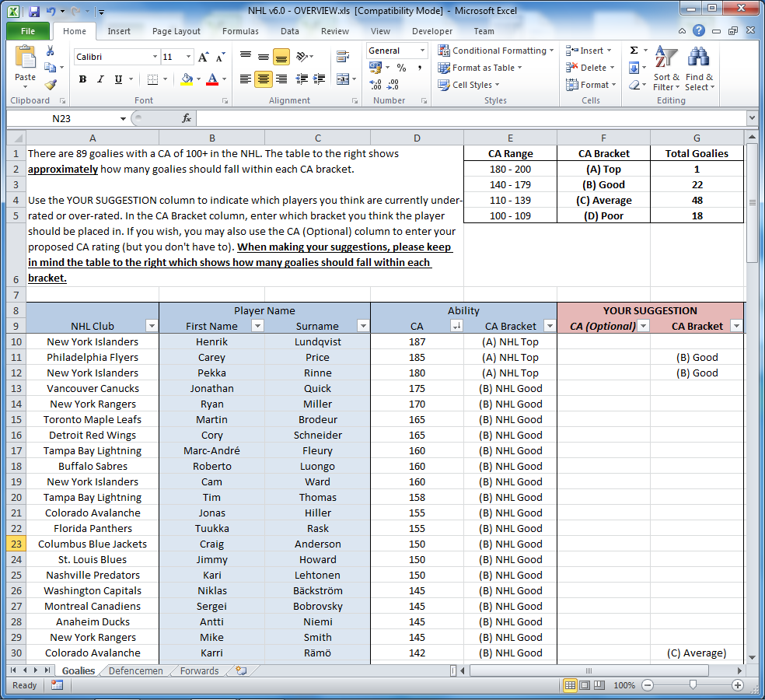Click the Decrease Indent icon
Viewport: 765px width, 700px height.
pos(302,79)
